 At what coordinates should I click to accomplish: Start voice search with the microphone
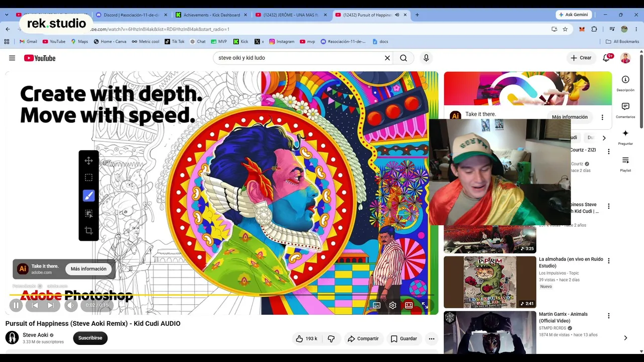click(426, 58)
